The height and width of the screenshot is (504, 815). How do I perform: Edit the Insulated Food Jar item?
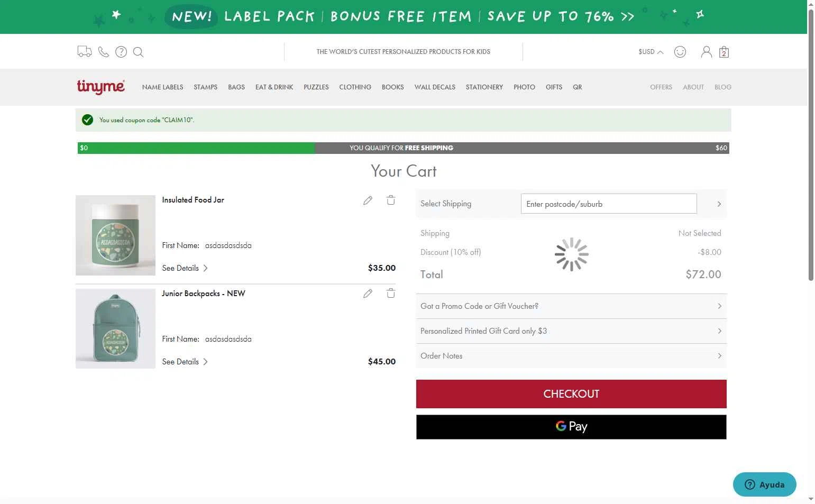[368, 200]
